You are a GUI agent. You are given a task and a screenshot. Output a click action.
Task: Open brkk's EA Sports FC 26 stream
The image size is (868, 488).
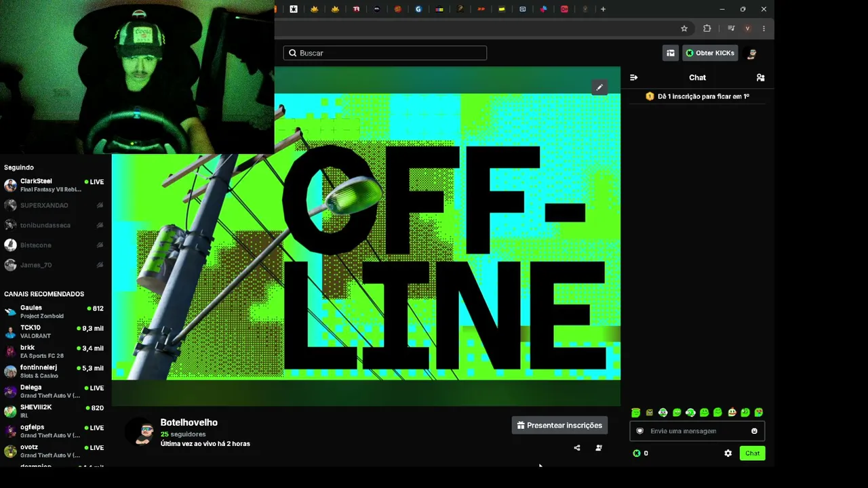tap(54, 351)
